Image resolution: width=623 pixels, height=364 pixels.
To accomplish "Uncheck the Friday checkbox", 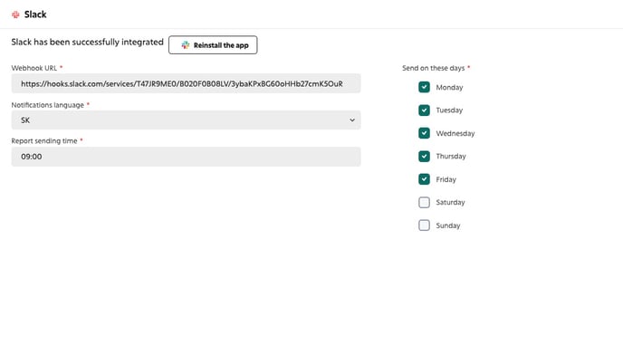I will click(x=424, y=179).
